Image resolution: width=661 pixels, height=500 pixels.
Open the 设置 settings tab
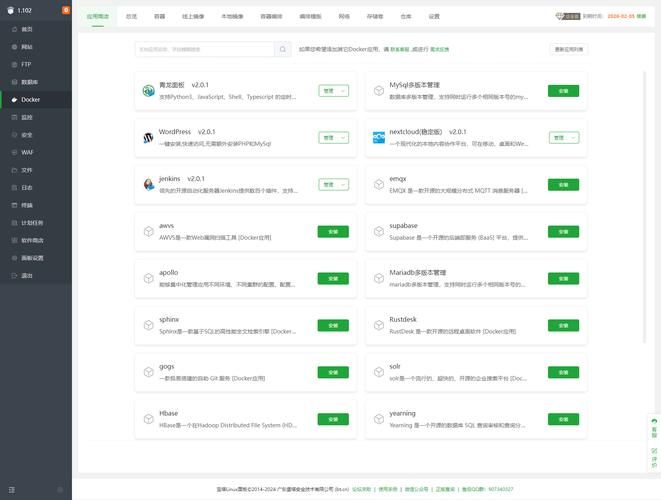coord(434,16)
